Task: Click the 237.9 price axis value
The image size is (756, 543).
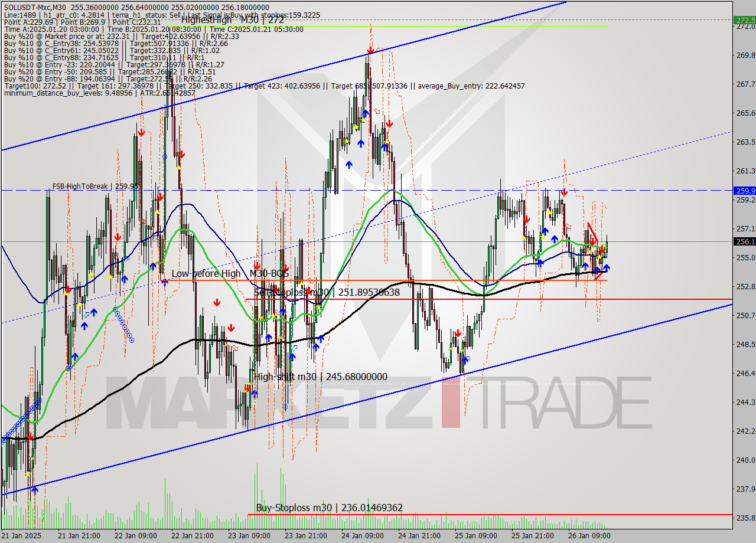Action: 745,489
